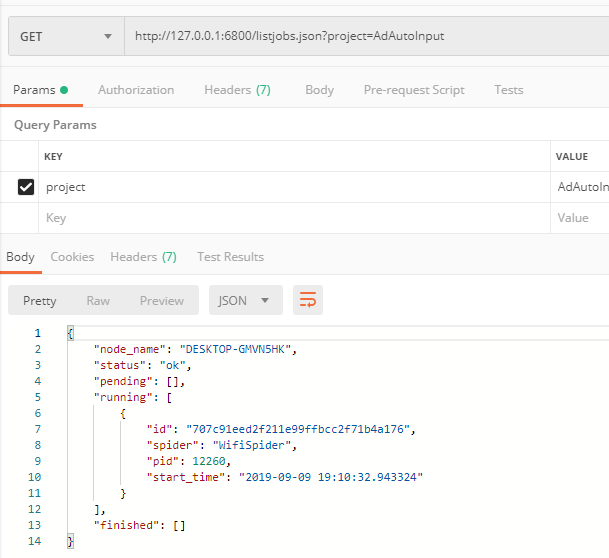Viewport: 609px width, 558px height.
Task: Open the request Headers (7) tab
Action: coord(237,90)
